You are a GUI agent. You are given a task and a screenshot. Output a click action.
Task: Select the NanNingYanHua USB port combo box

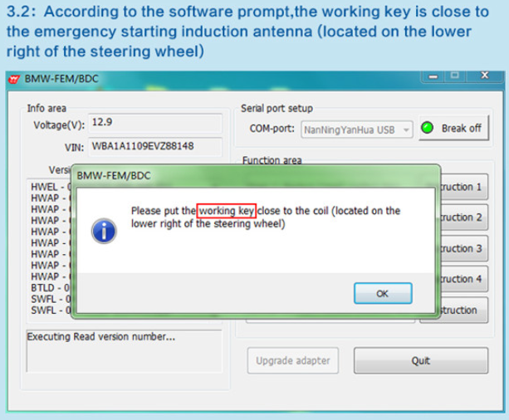pyautogui.click(x=357, y=129)
